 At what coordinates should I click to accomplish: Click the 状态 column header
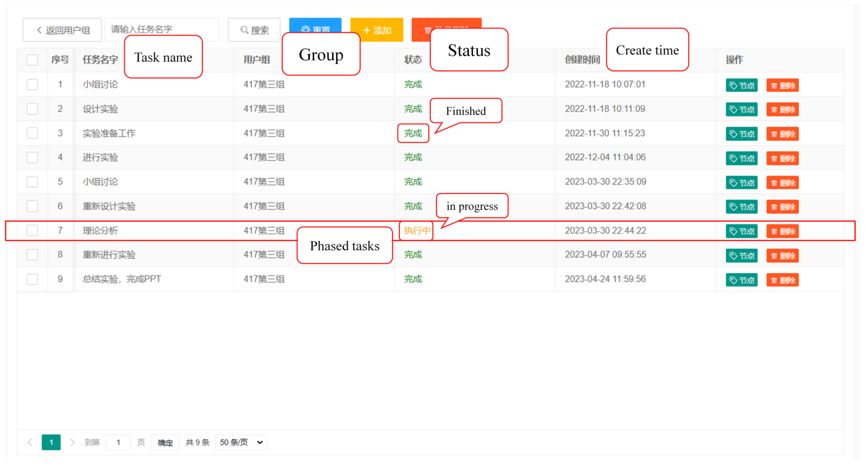tap(413, 60)
